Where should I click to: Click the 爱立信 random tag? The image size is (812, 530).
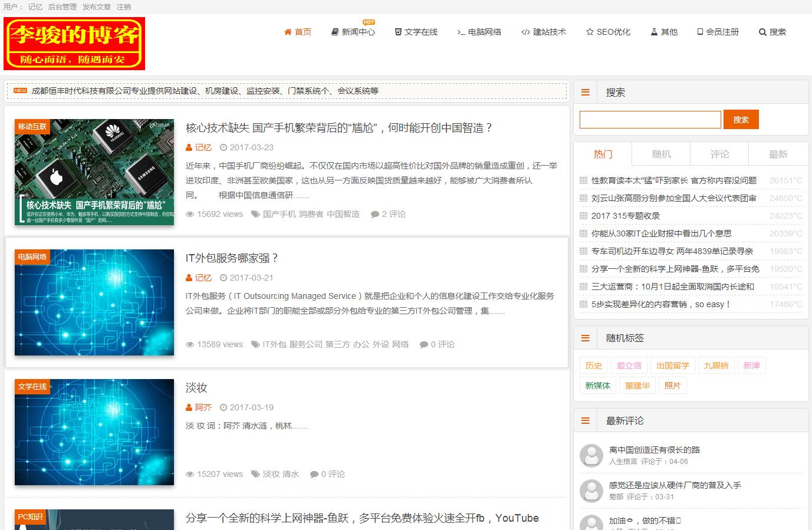click(629, 366)
